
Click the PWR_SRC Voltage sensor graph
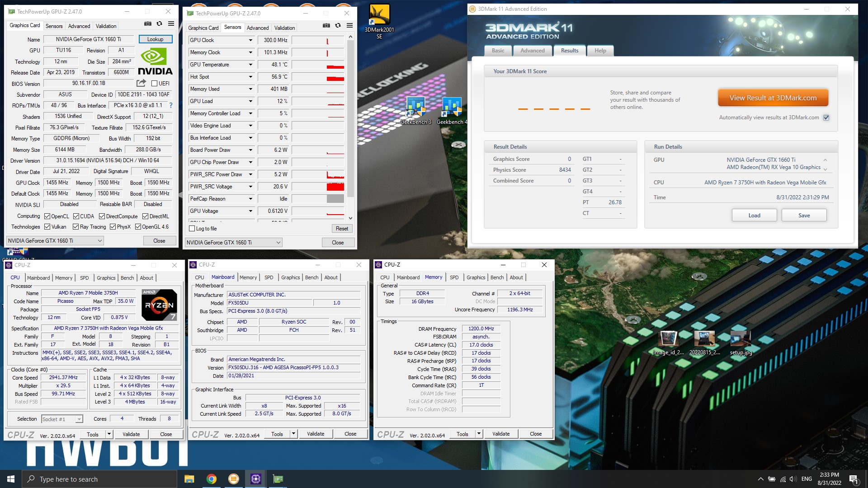tap(318, 187)
